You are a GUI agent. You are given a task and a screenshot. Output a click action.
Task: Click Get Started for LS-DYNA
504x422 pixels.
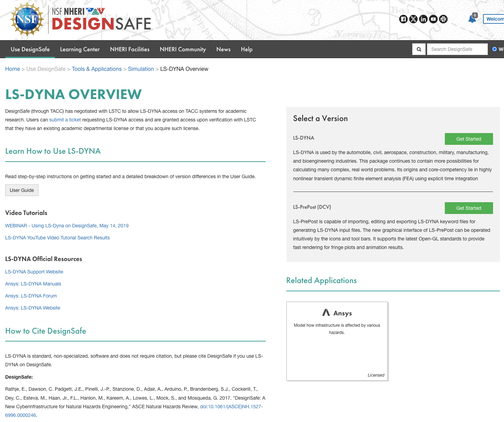[x=468, y=139]
